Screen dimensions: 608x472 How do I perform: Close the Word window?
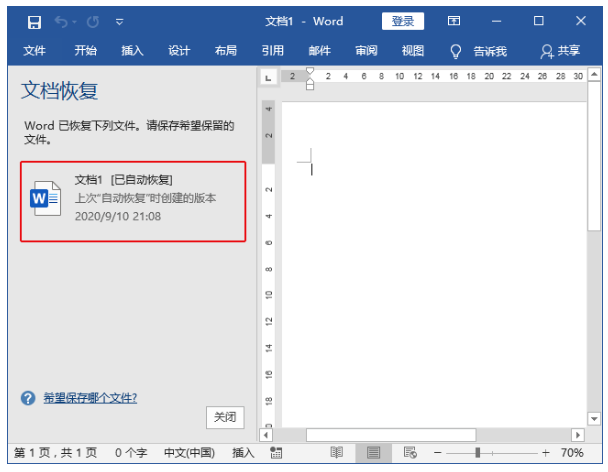point(580,21)
